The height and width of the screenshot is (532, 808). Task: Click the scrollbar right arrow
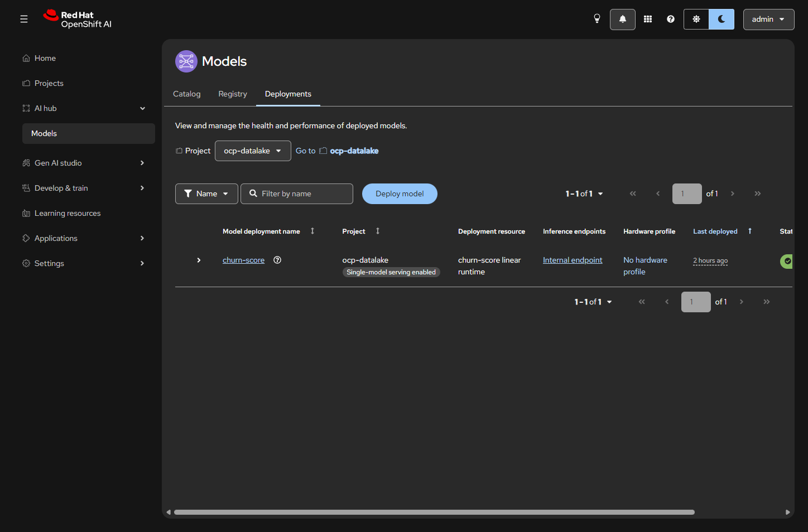787,512
